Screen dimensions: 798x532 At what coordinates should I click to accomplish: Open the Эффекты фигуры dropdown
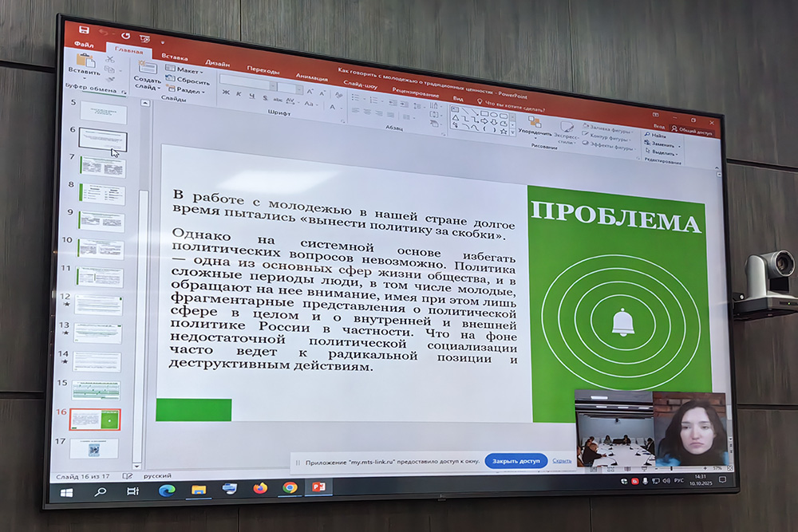tap(609, 145)
